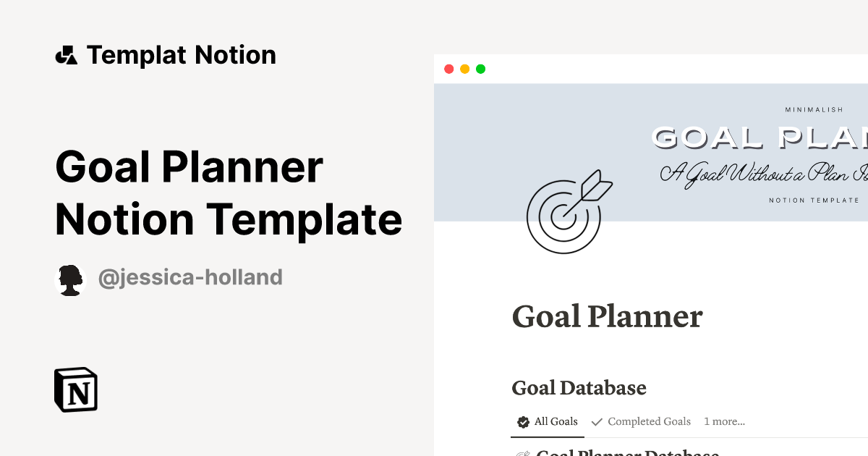Viewport: 868px width, 456px height.
Task: Click the Goal Planner page heading
Action: coord(607,316)
